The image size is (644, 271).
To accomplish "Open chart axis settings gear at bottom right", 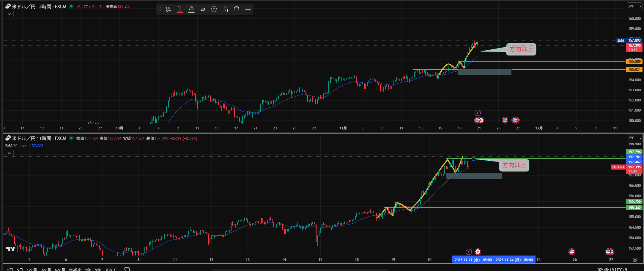I will 635,260.
